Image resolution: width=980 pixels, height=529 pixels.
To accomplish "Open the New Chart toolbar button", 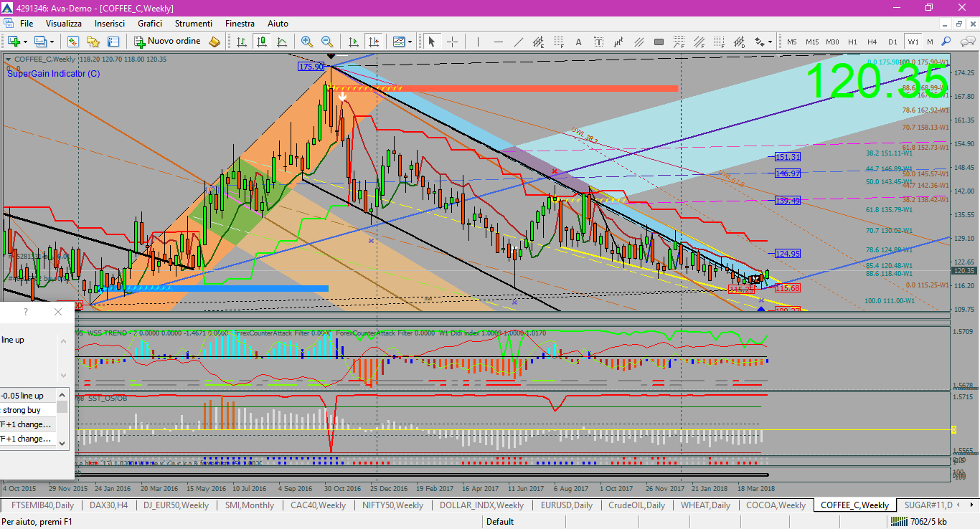I will (x=14, y=42).
